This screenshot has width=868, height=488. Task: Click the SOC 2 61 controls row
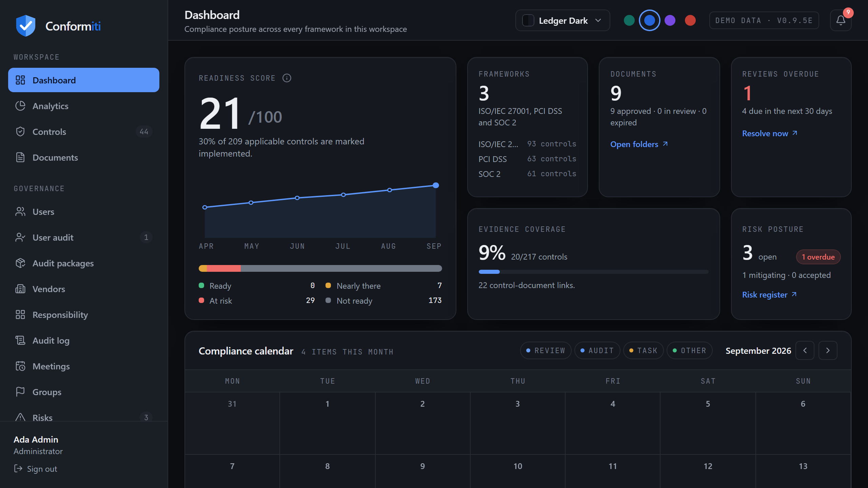click(527, 174)
